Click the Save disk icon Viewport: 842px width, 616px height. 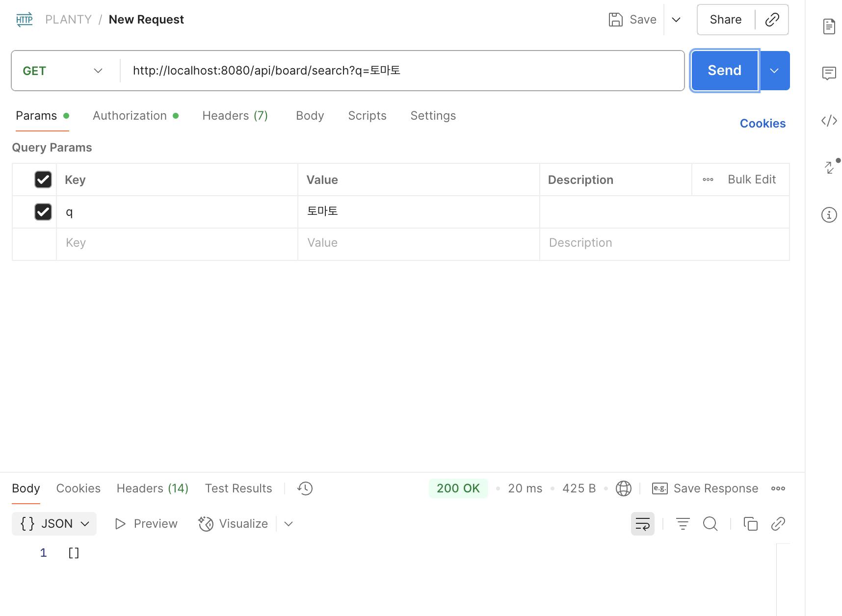pyautogui.click(x=615, y=20)
